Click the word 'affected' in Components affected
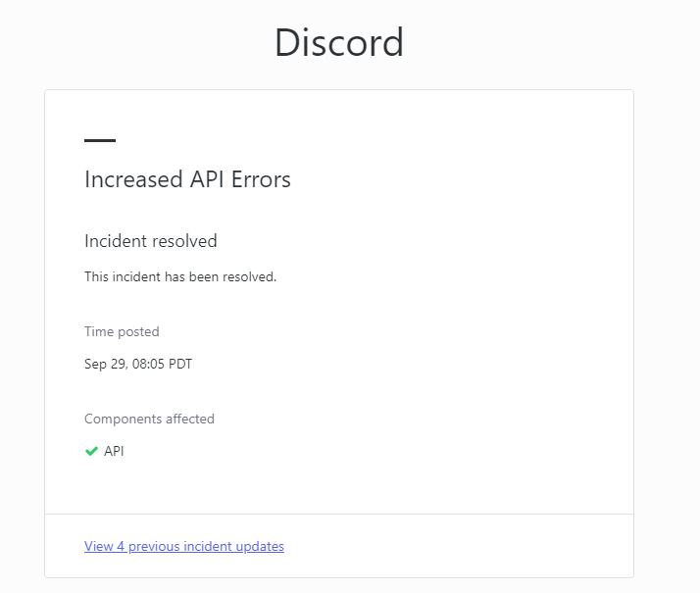 (x=189, y=419)
